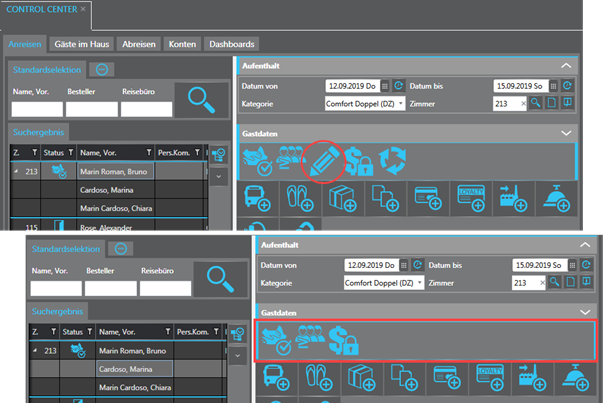Switch to the Gäste im Haus tab

[x=82, y=44]
